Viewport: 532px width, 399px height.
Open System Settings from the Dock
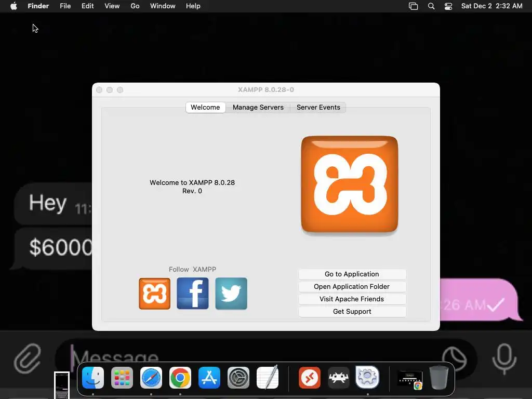point(238,378)
